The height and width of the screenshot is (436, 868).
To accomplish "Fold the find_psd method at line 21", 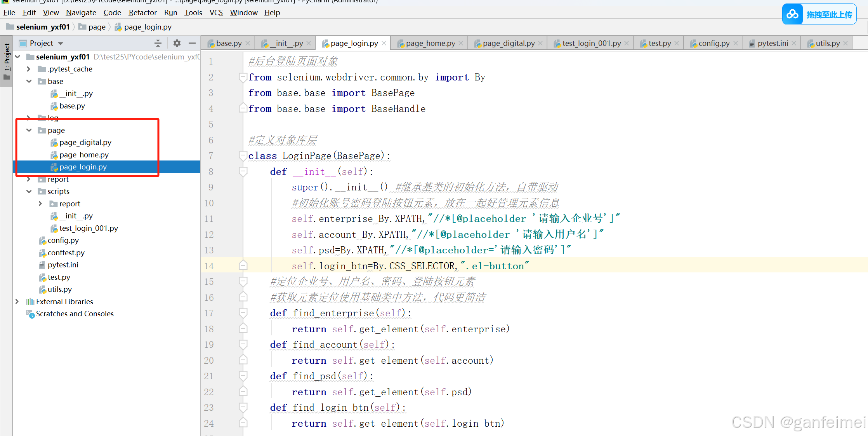I will (x=243, y=376).
